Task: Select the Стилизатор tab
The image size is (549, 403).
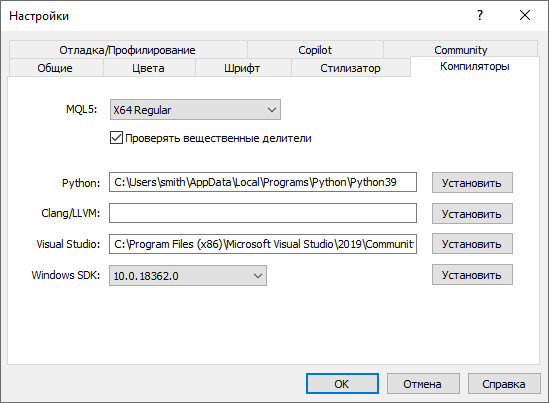Action: tap(350, 68)
